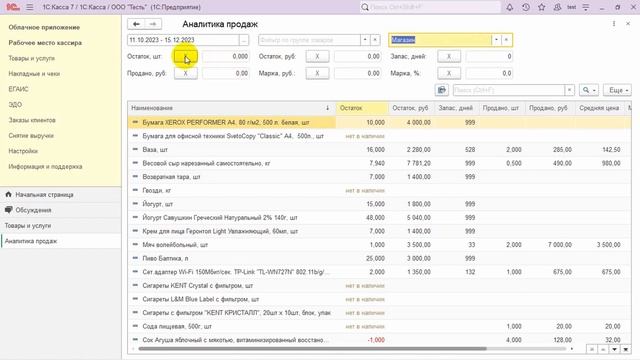Open Заказы клиентов section
This screenshot has height=360, width=640.
[x=32, y=120]
